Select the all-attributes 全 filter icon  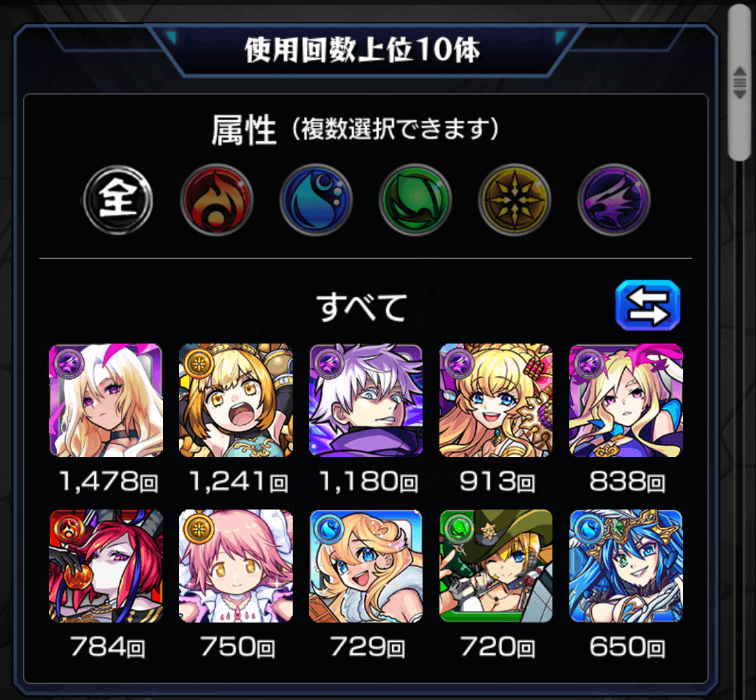118,200
